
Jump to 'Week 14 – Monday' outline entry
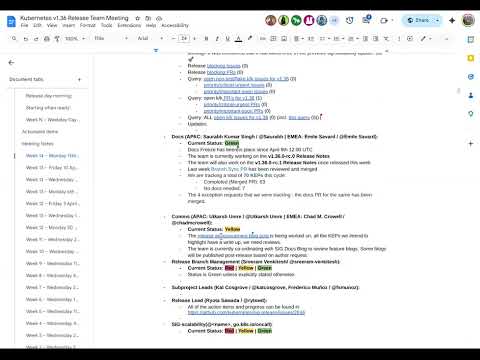(52, 156)
